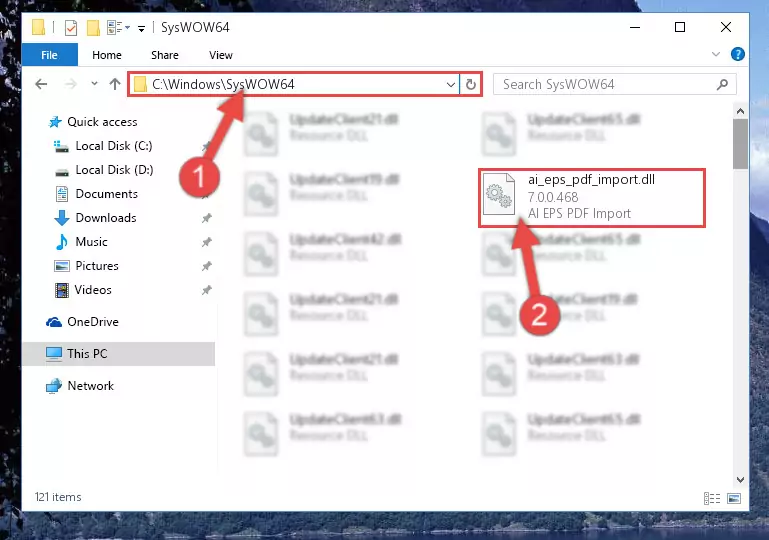769x540 pixels.
Task: Click the New folder quick access icon
Action: click(x=93, y=28)
